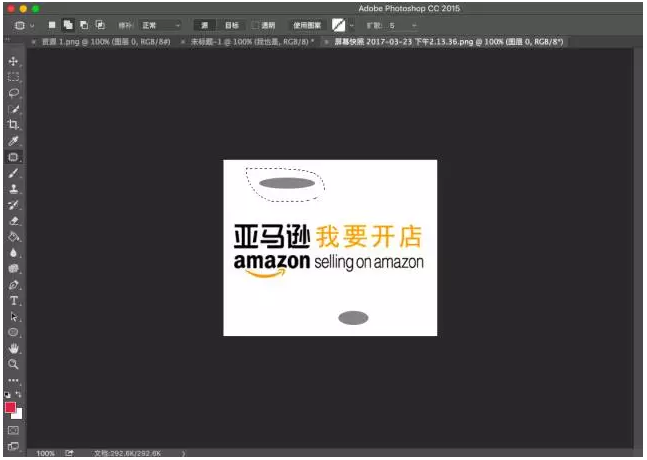Expand the toolbar panel double-arrow
The width and height of the screenshot is (647, 460).
click(7, 40)
